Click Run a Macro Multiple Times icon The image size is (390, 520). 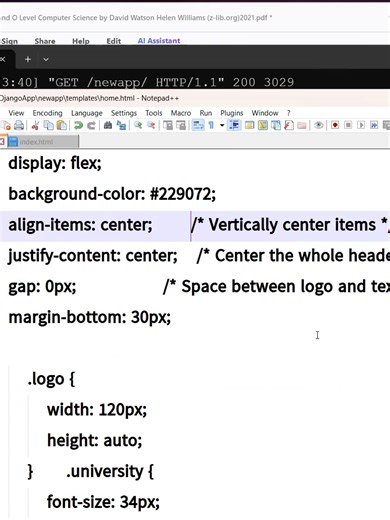pos(374,125)
